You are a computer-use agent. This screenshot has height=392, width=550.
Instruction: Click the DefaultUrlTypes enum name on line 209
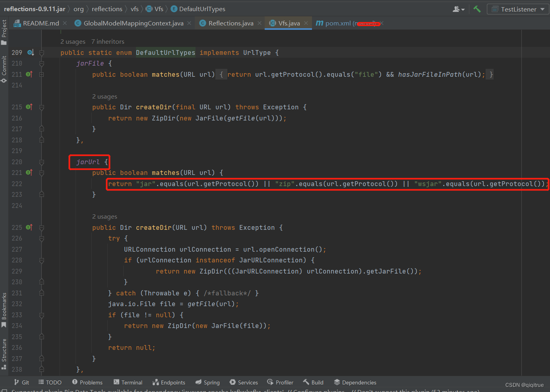[166, 52]
